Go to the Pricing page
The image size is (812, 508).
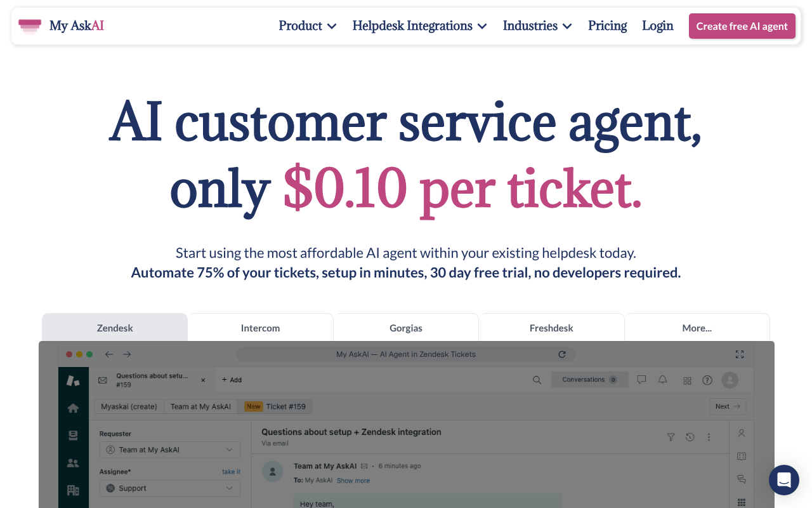pyautogui.click(x=607, y=26)
